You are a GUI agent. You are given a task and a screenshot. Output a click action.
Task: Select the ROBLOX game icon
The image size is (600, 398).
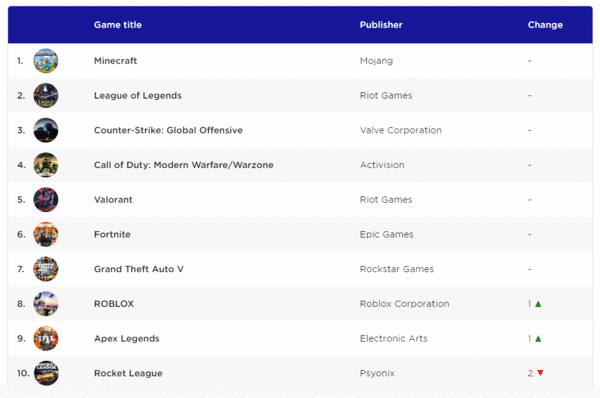click(x=46, y=304)
